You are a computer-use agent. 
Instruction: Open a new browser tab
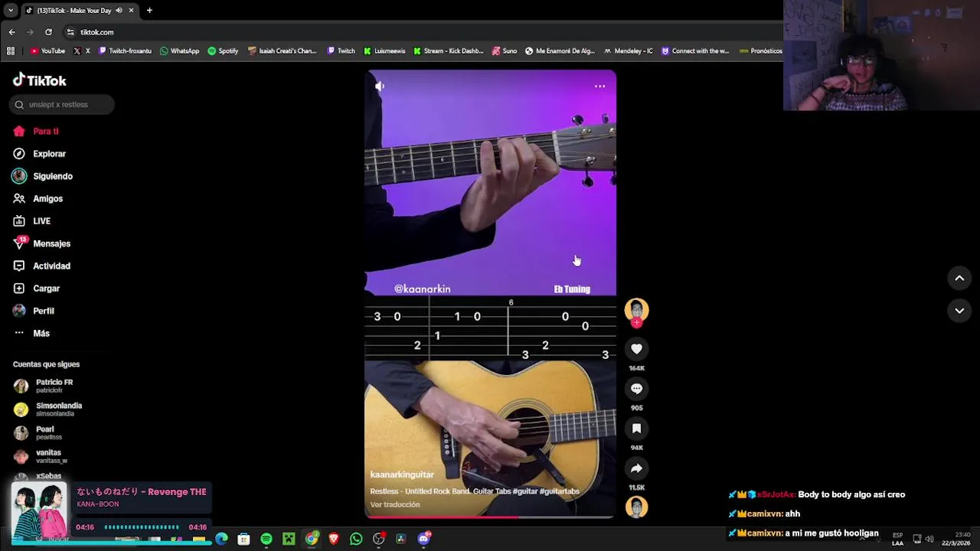click(x=149, y=11)
